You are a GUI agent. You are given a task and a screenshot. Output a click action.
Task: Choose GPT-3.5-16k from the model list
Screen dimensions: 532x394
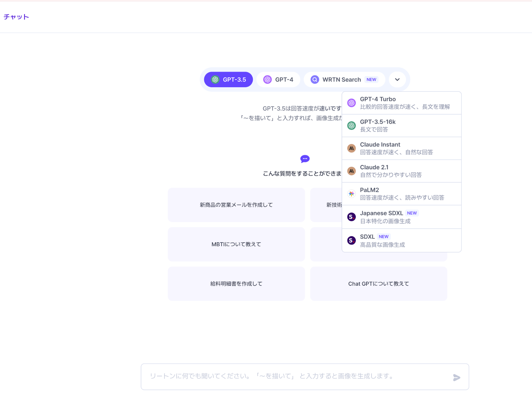(402, 126)
